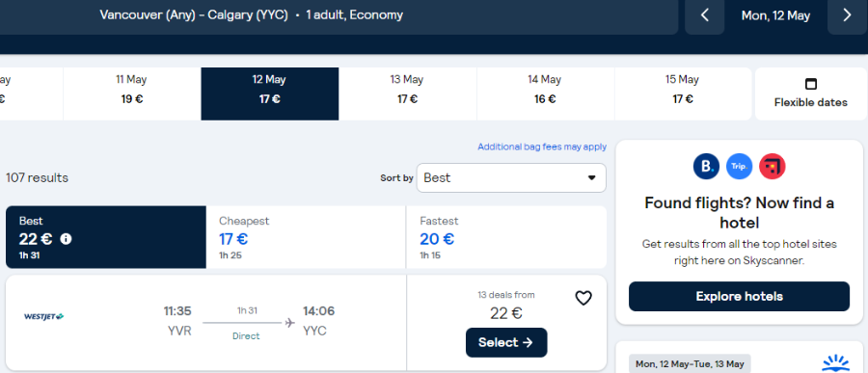Go to next day with right arrow
This screenshot has width=868, height=373.
(x=847, y=15)
